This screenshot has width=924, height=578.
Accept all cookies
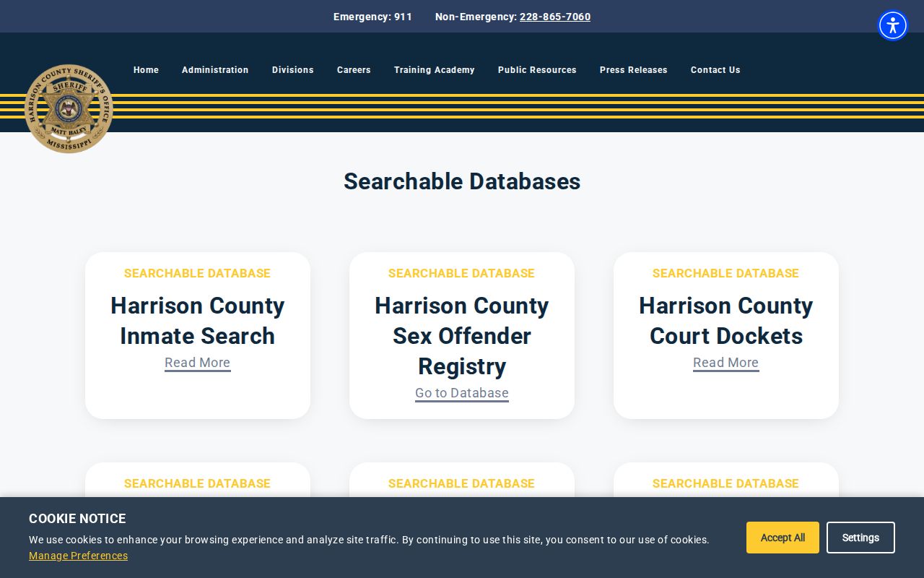(x=783, y=538)
